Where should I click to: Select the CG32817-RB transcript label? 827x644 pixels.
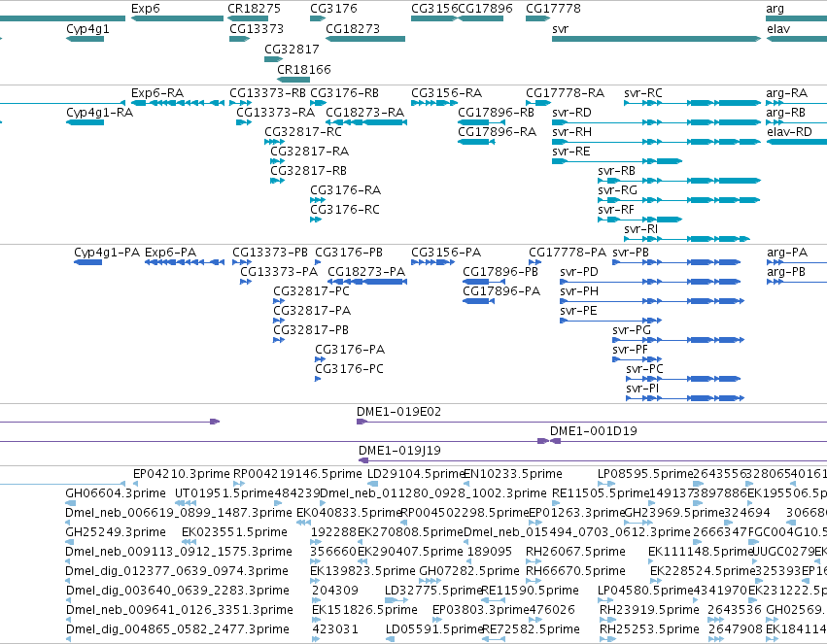308,170
